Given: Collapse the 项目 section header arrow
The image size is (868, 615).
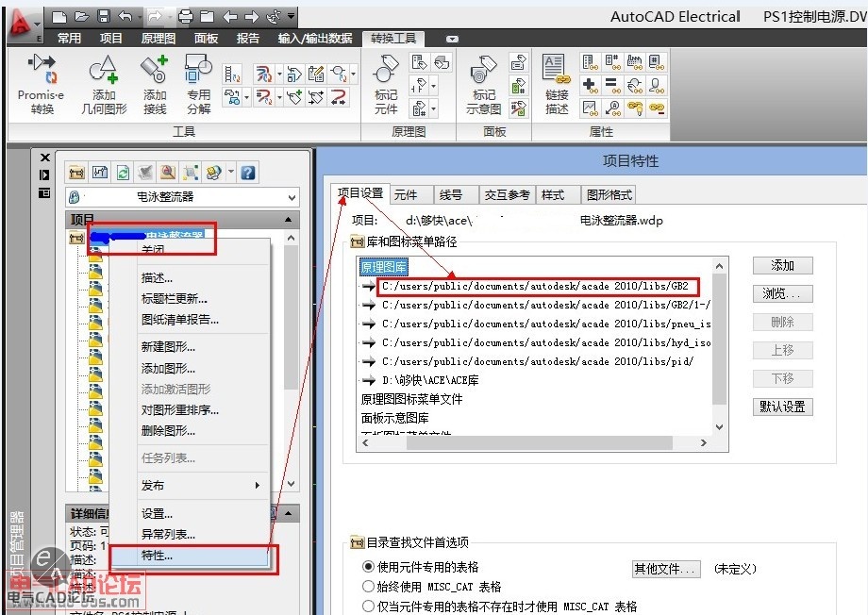Looking at the screenshot, I should [291, 220].
